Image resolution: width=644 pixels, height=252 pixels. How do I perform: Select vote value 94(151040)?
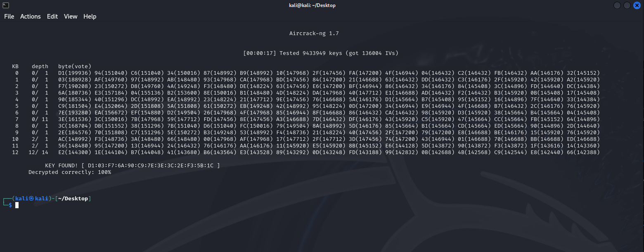point(111,73)
